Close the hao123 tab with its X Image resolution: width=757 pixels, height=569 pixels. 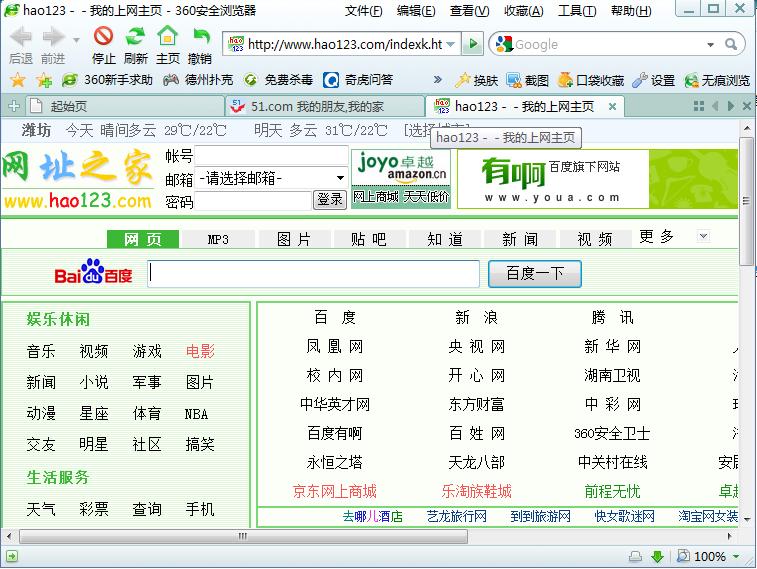point(612,106)
